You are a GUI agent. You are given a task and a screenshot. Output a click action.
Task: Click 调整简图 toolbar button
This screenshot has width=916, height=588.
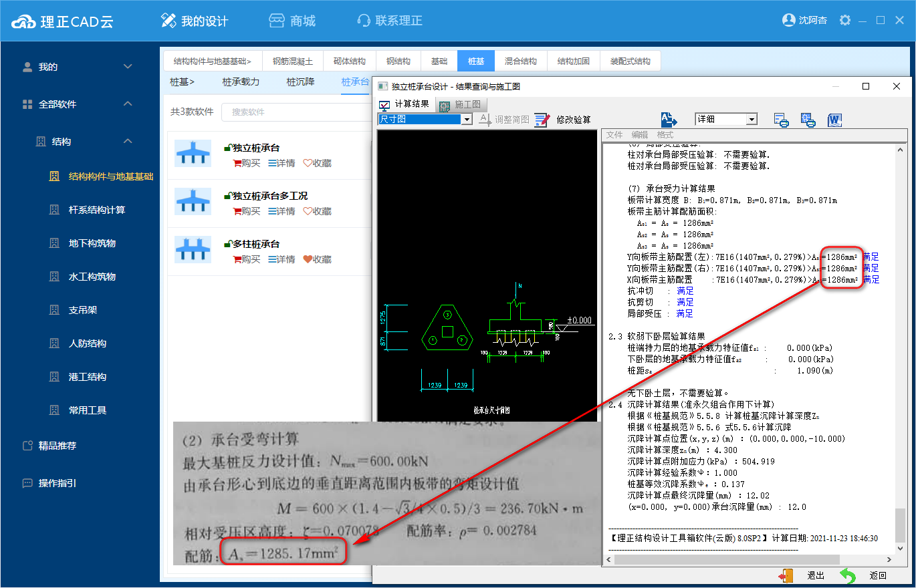tap(503, 120)
